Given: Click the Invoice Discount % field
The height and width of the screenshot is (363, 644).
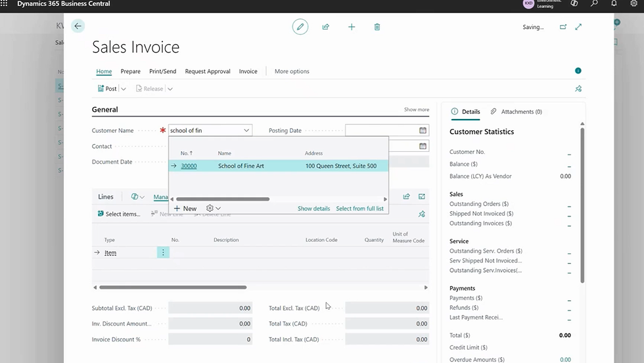Looking at the screenshot, I should click(x=210, y=339).
